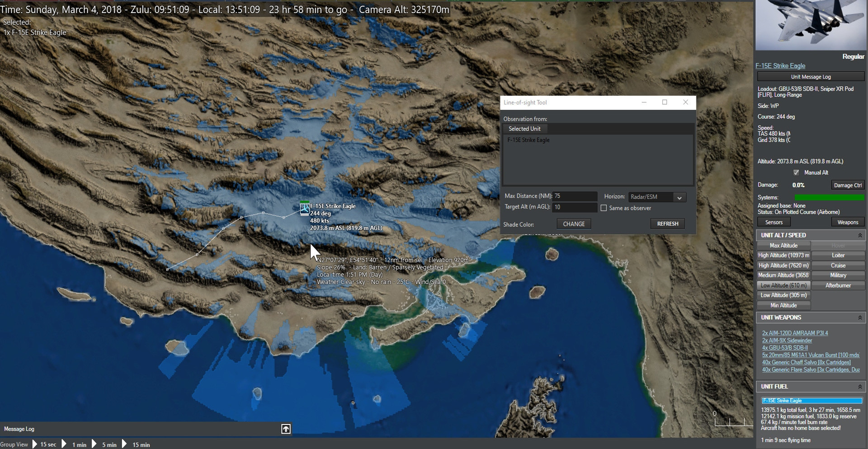Screen dimensions: 868x449
Task: Close the Line-of-sight Tool window
Action: pyautogui.click(x=685, y=102)
